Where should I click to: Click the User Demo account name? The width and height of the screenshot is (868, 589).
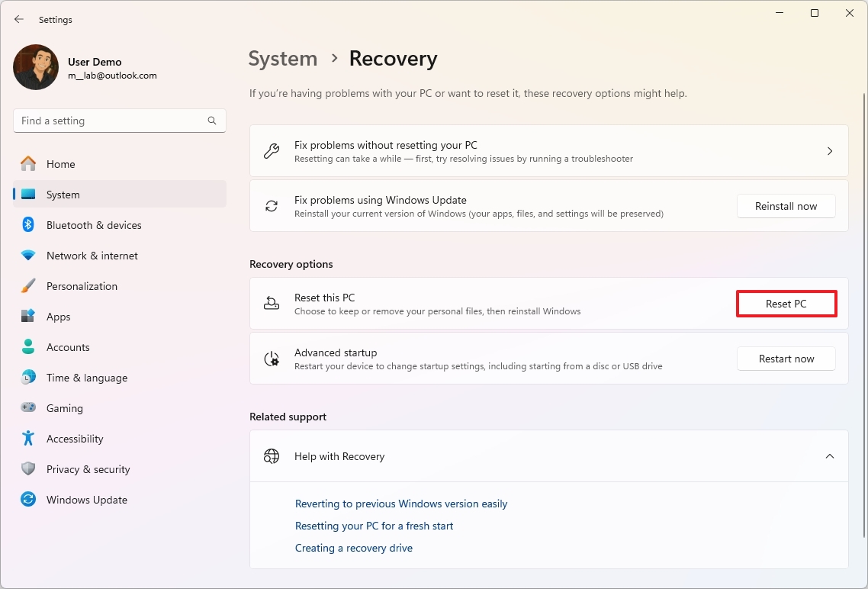[95, 62]
